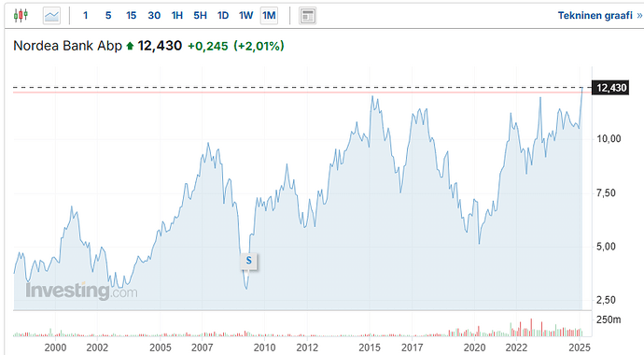
Task: Select the 5H interval
Action: point(200,16)
